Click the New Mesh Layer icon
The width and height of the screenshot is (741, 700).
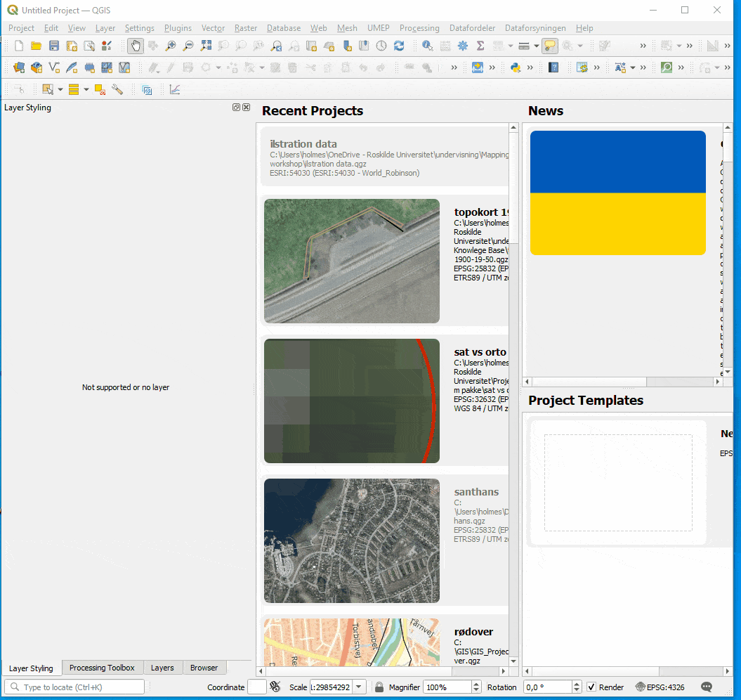tap(107, 67)
